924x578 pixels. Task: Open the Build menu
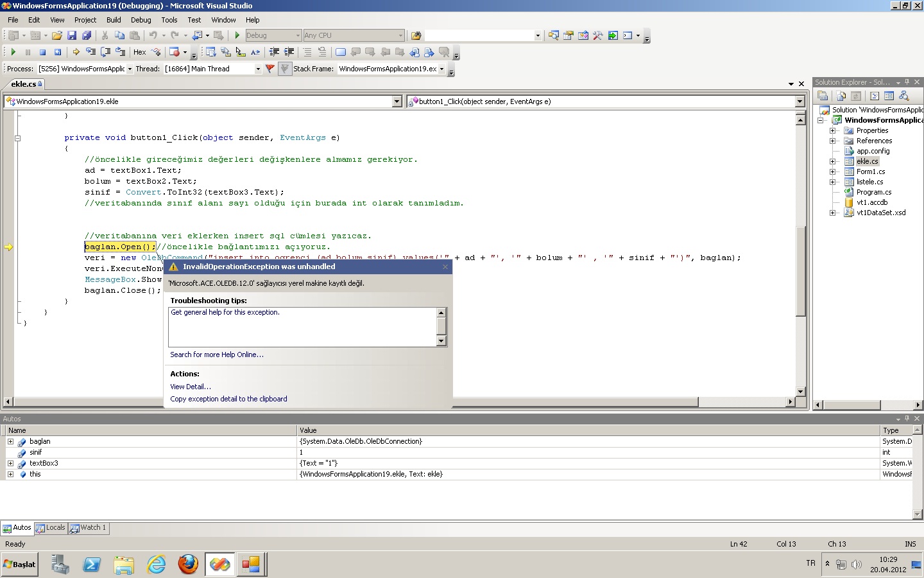click(114, 20)
